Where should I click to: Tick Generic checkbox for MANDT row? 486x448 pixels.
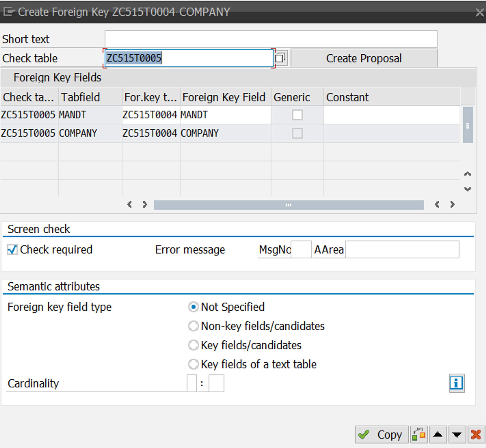[297, 115]
